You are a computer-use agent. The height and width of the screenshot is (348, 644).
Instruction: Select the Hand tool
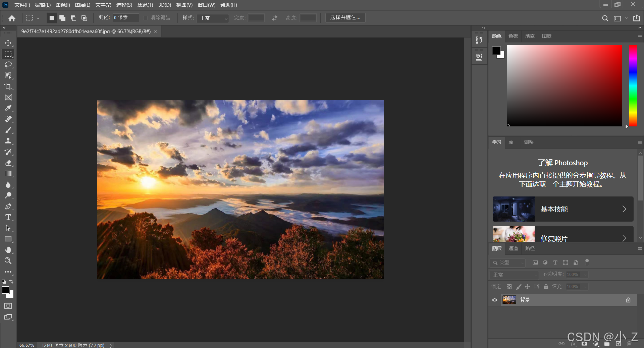[8, 250]
